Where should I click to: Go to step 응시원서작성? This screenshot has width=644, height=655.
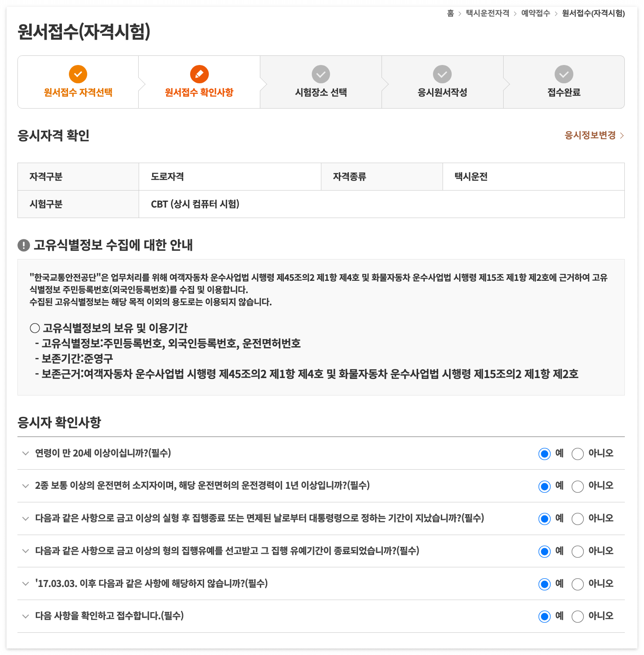442,82
